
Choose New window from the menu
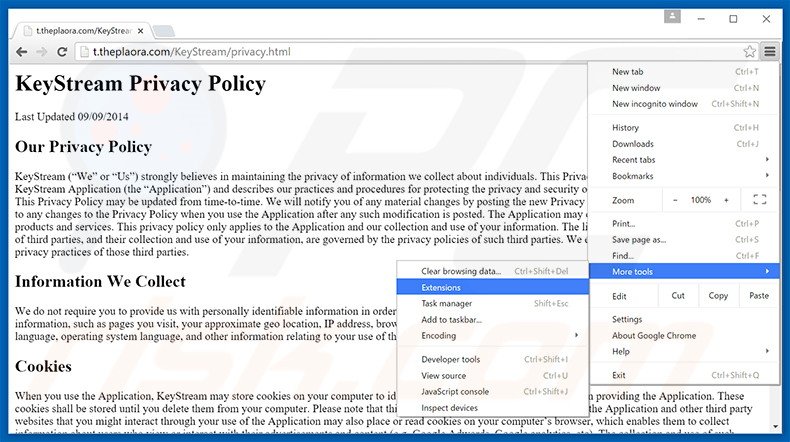[684, 88]
